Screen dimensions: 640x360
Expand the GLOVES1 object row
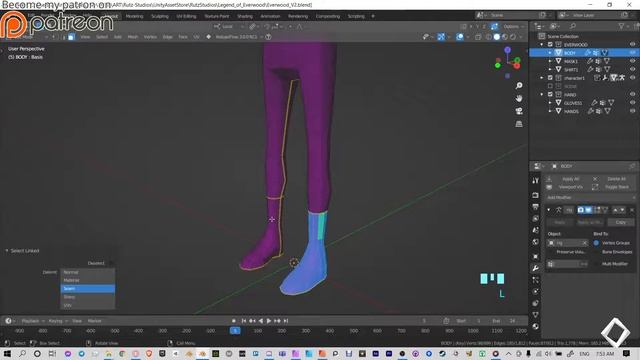pos(550,103)
